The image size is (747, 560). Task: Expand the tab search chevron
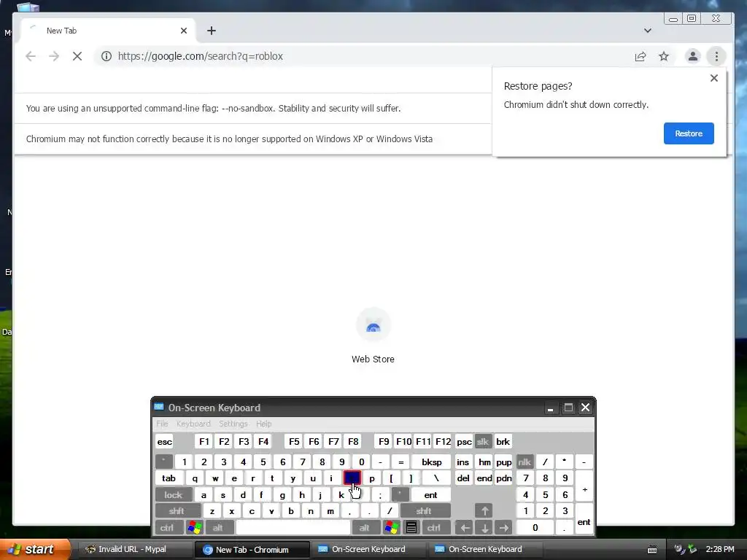point(648,31)
